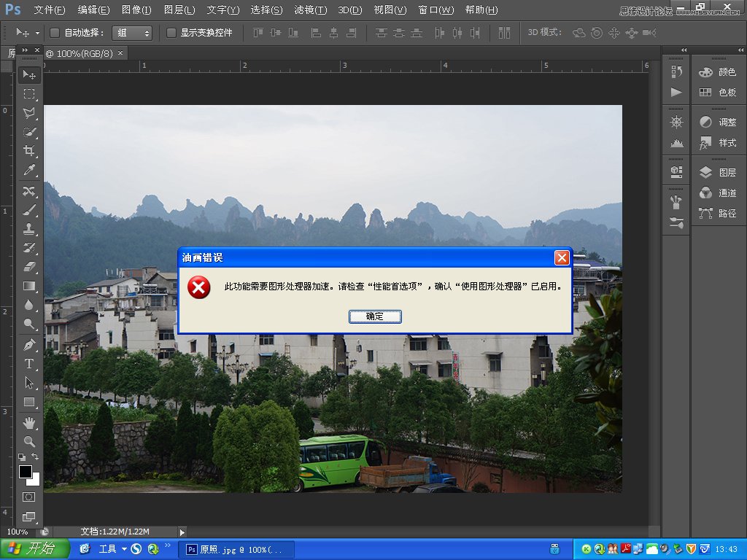
Task: Edit the zoom percentage field
Action: coord(18,532)
